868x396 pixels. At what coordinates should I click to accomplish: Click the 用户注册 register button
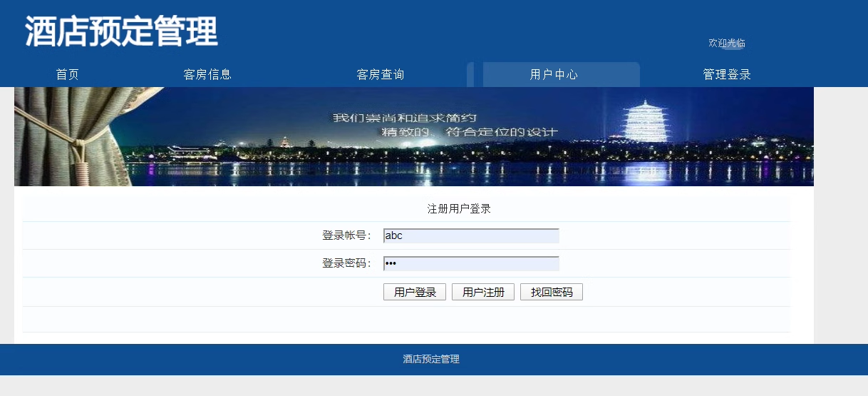tap(483, 292)
